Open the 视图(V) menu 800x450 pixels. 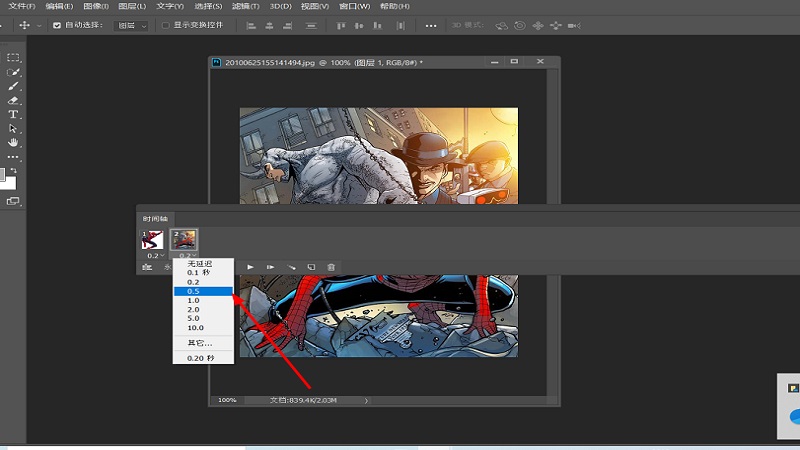[x=315, y=6]
